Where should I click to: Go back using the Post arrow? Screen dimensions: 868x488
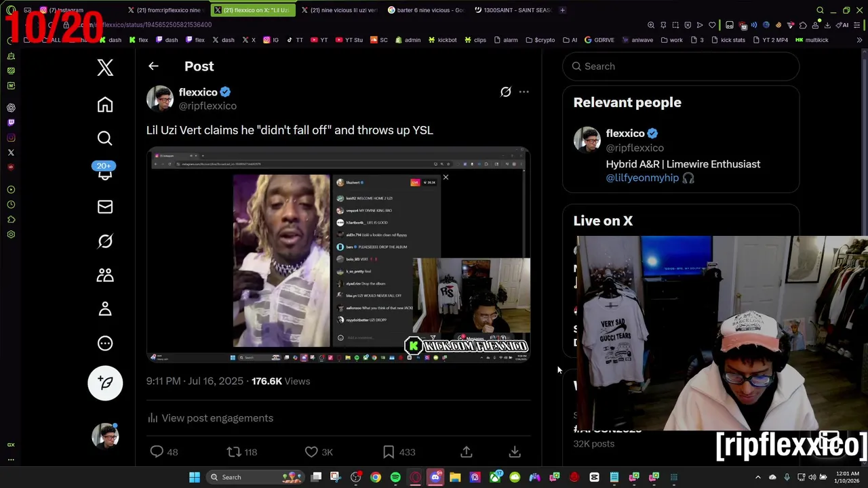153,66
